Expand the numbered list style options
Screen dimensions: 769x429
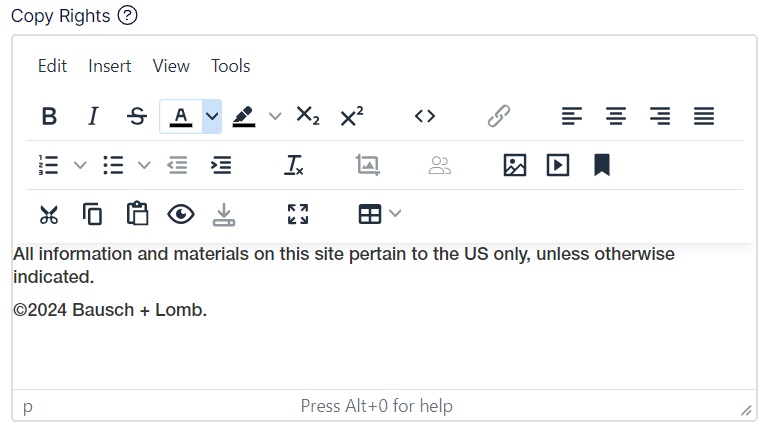pyautogui.click(x=81, y=165)
